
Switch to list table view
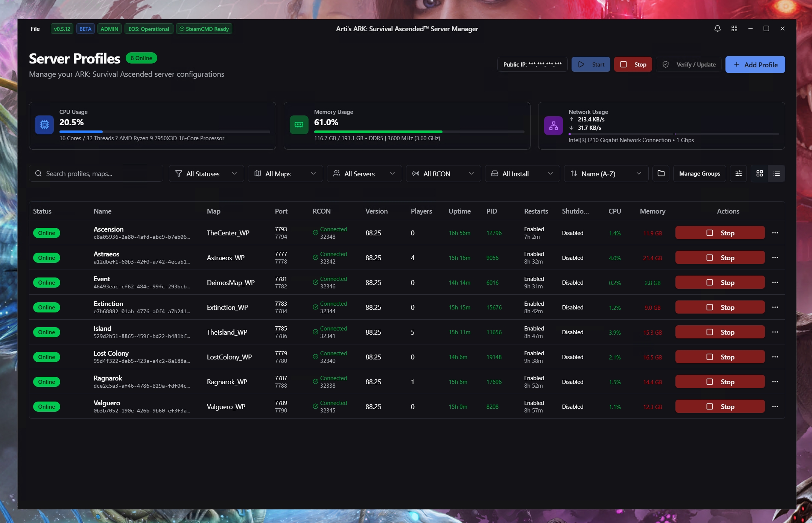pos(776,173)
